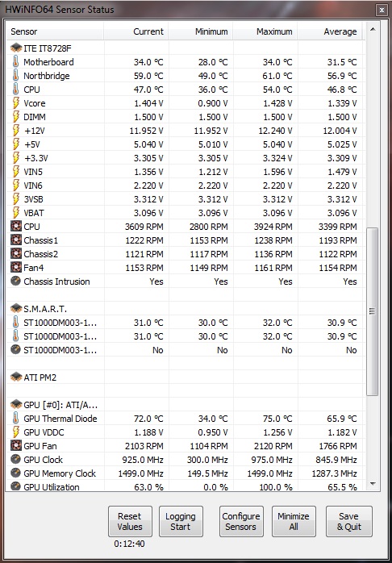Viewport: 392px width, 563px height.
Task: Click Save & Quit button
Action: pyautogui.click(x=349, y=521)
